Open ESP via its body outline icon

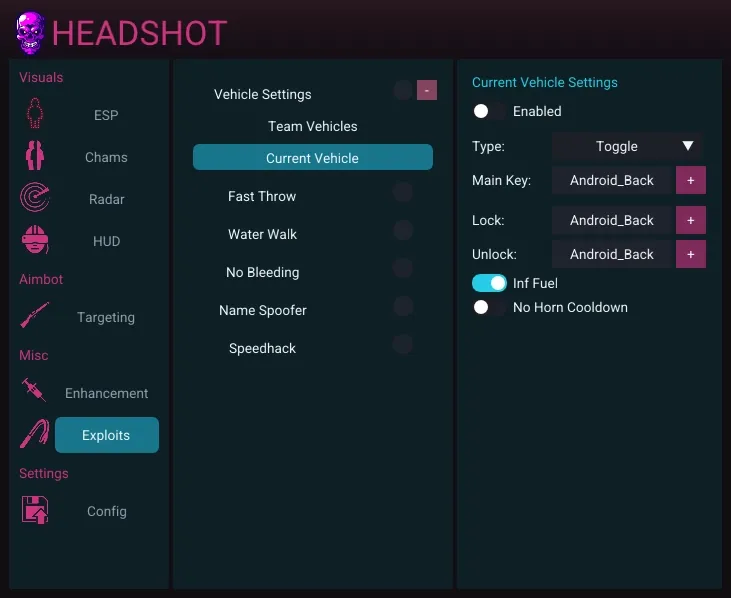35,115
